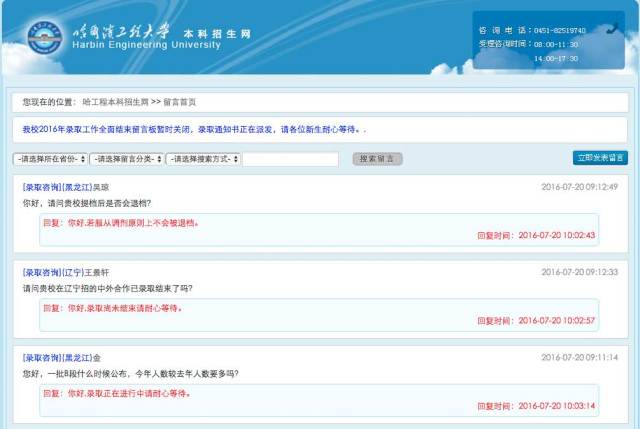The height and width of the screenshot is (429, 640).
Task: Click 录取咨询 tag on 吴琼's message
Action: pos(41,187)
